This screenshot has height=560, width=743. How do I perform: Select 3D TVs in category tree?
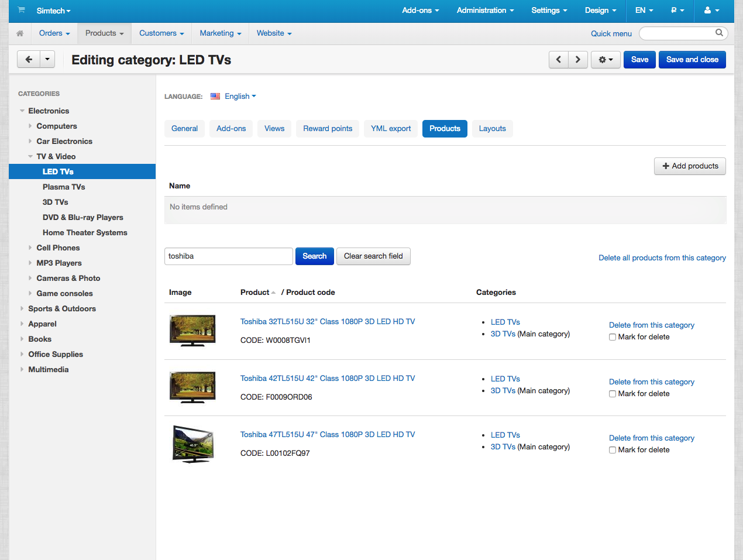[x=56, y=202]
